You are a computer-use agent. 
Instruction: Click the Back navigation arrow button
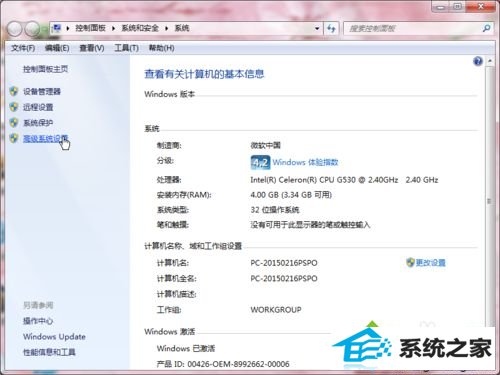coord(15,29)
